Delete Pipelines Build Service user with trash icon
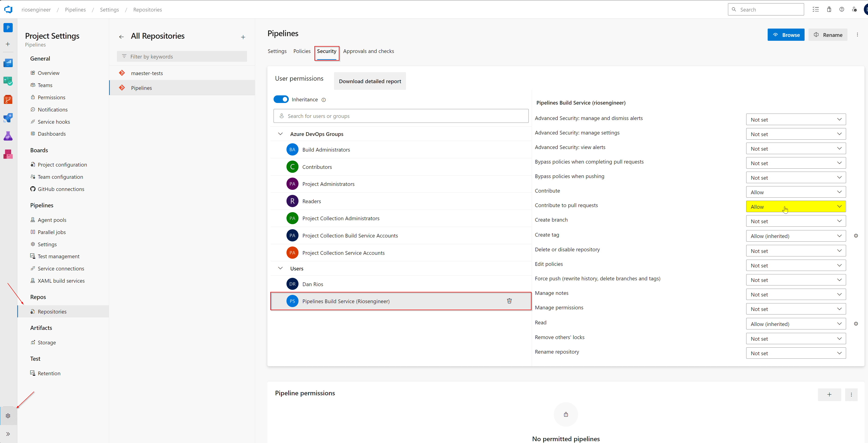Screen dimensions: 868x443 click(x=509, y=301)
